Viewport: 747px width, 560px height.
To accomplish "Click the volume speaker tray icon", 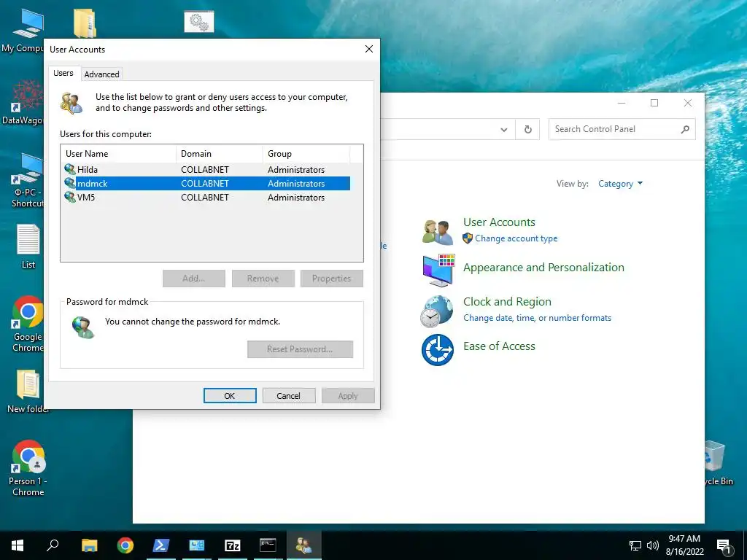I will [x=653, y=545].
